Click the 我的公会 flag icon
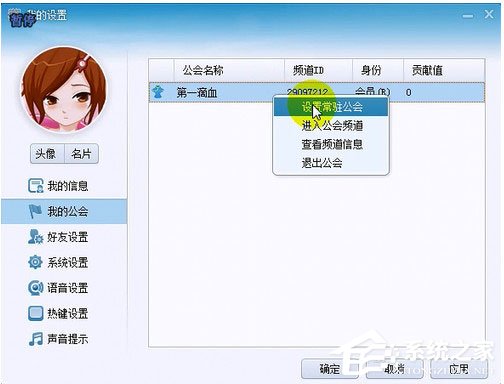Image resolution: width=504 pixels, height=384 pixels. click(35, 211)
